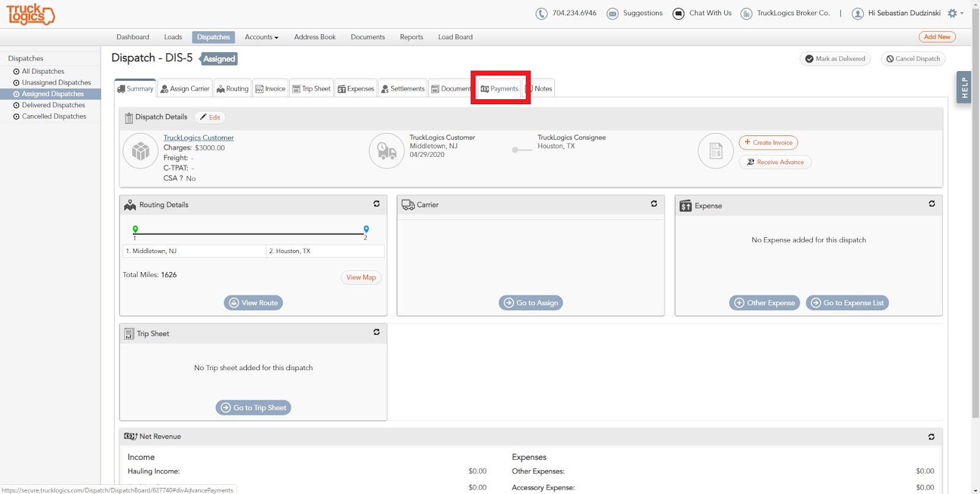
Task: Refresh the Expense panel
Action: point(932,204)
